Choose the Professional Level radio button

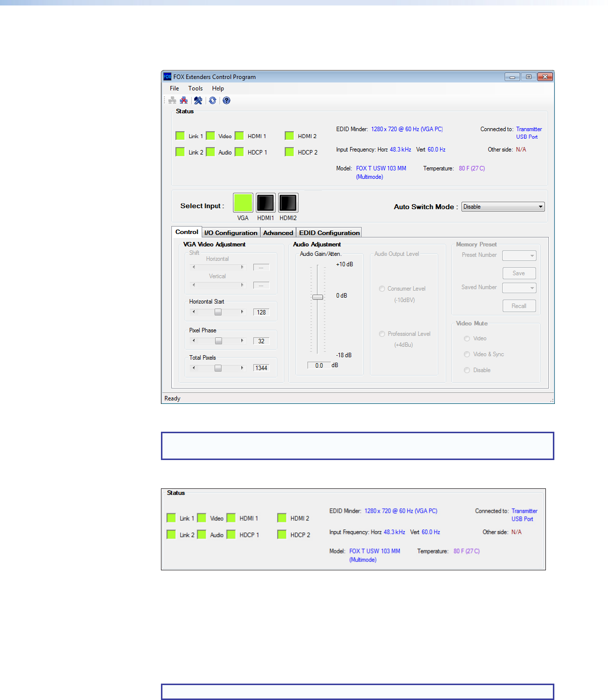coord(382,334)
